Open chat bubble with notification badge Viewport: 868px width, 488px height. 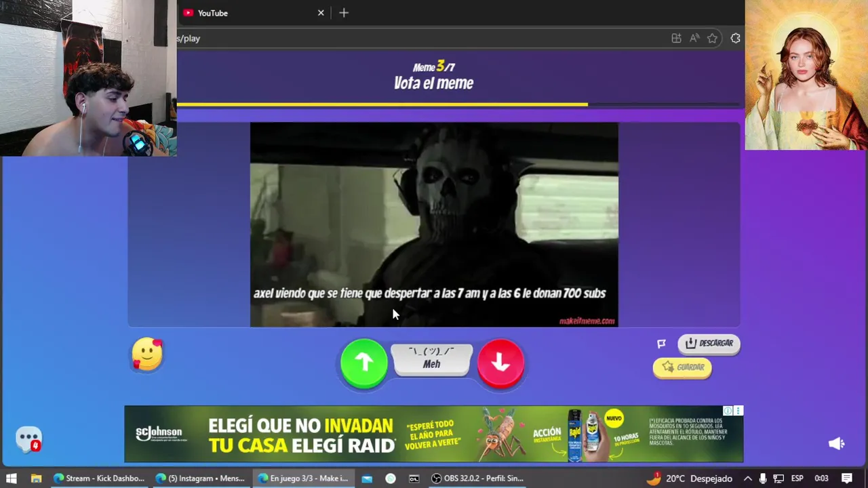pos(29,439)
